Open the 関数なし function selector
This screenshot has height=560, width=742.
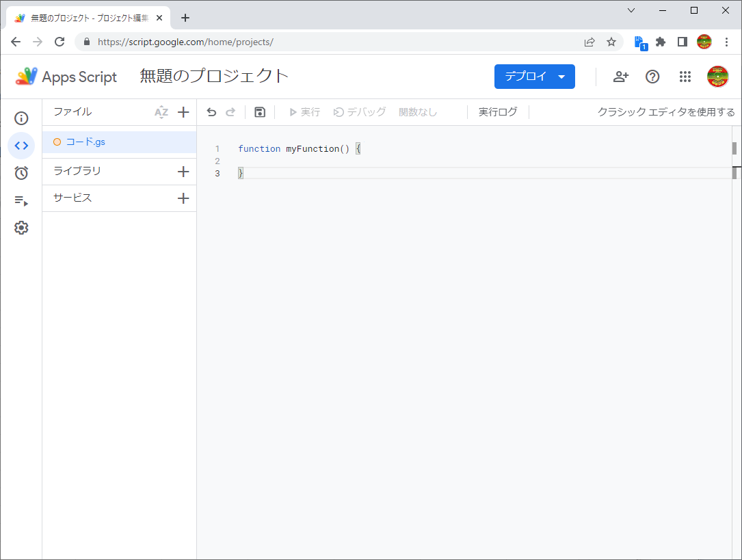coord(418,112)
